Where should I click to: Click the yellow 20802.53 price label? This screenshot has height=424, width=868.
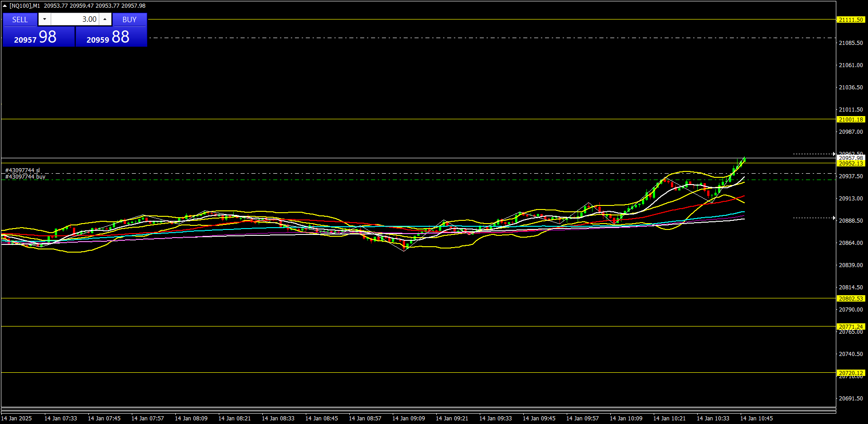point(851,299)
